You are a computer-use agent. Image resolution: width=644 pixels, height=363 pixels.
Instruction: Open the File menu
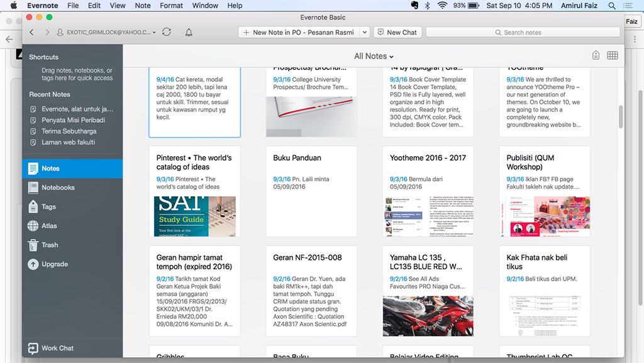tap(73, 6)
